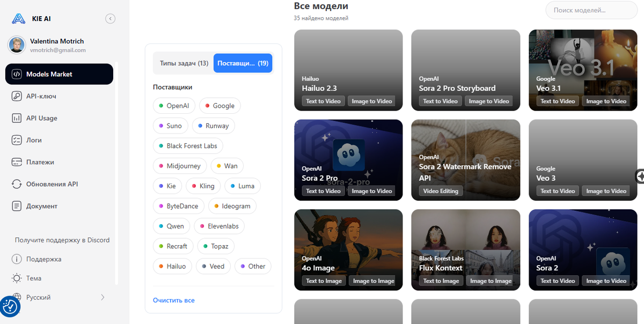Screen dimensions: 644x324
Task: Toggle the Google provider filter
Action: tap(219, 106)
